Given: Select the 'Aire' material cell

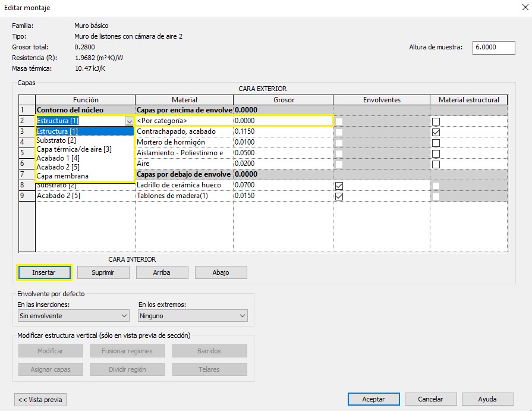Looking at the screenshot, I should click(x=184, y=164).
